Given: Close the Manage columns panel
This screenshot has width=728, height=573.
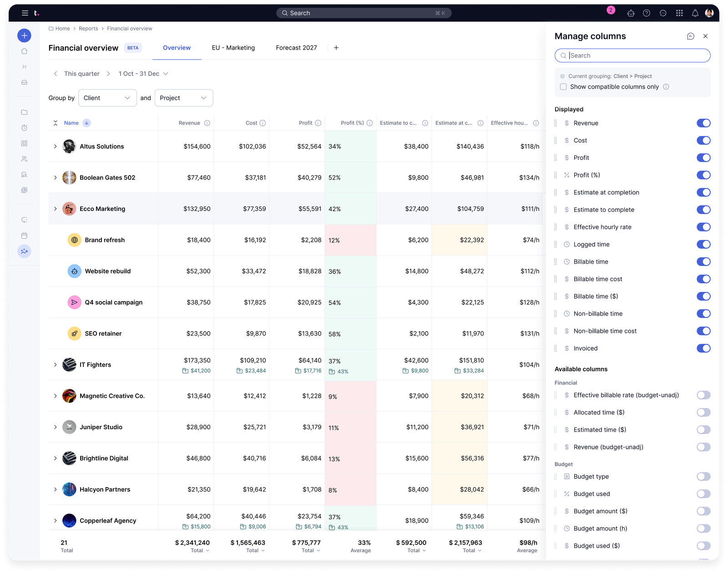Looking at the screenshot, I should [705, 36].
